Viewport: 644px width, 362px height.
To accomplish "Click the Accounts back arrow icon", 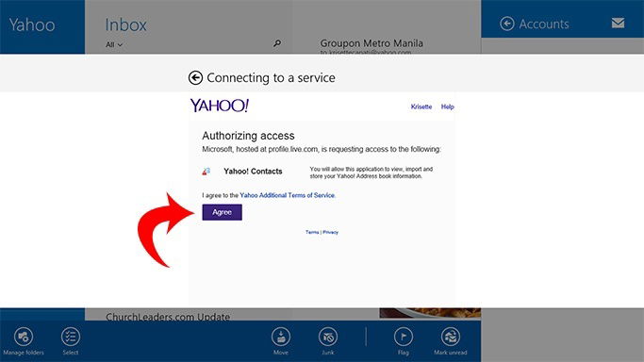I will pyautogui.click(x=507, y=24).
